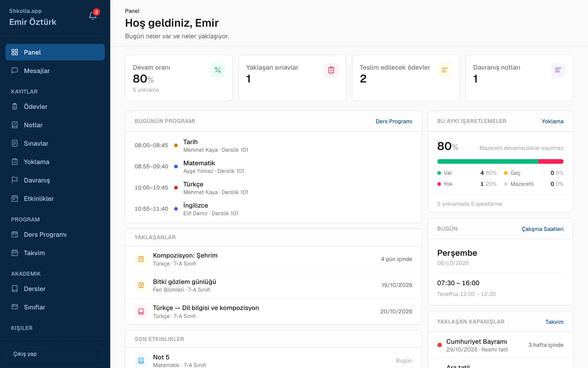Click the Panel grid icon in sidebar
This screenshot has width=588, height=368.
click(15, 52)
